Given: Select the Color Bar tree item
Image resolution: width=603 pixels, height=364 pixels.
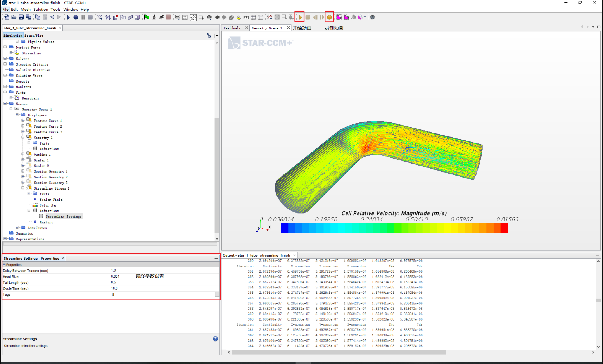Looking at the screenshot, I should pyautogui.click(x=48, y=205).
